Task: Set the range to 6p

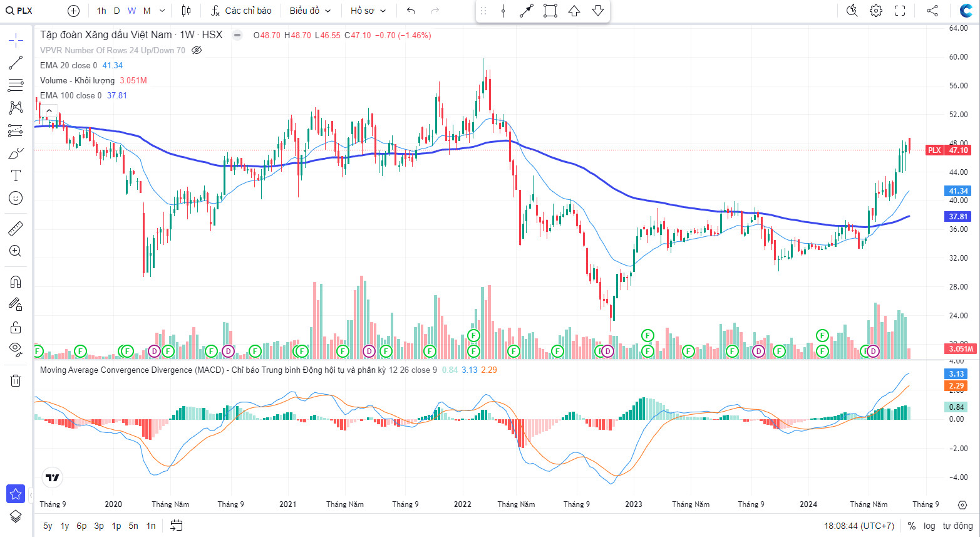Action: 81,526
